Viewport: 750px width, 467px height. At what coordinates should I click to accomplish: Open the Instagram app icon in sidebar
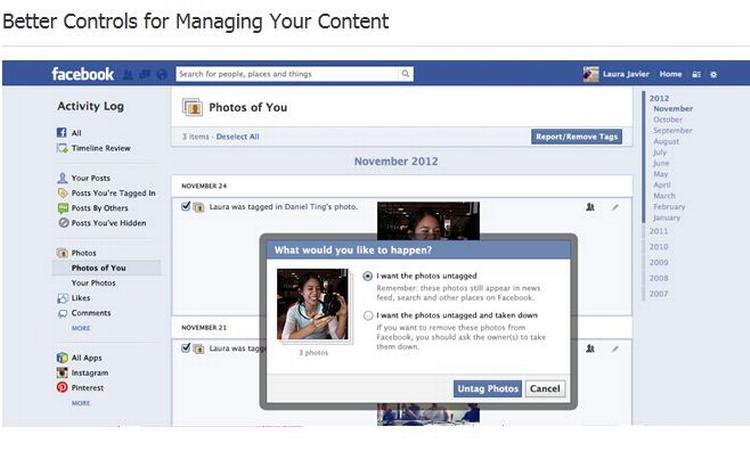coord(62,372)
